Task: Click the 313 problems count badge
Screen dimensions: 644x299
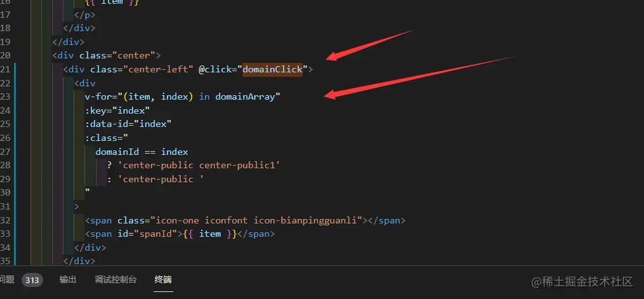Action: [32, 280]
